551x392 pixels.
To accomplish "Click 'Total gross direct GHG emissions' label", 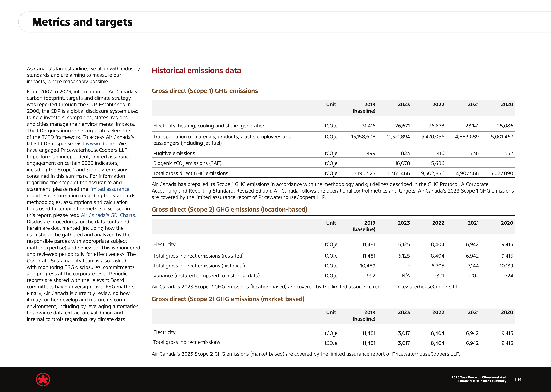I will 191,173.
